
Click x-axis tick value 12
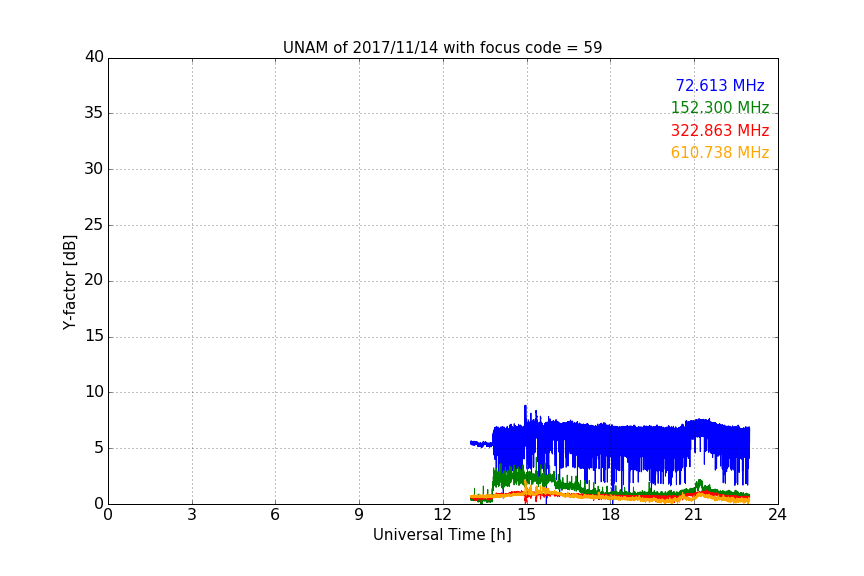443,515
